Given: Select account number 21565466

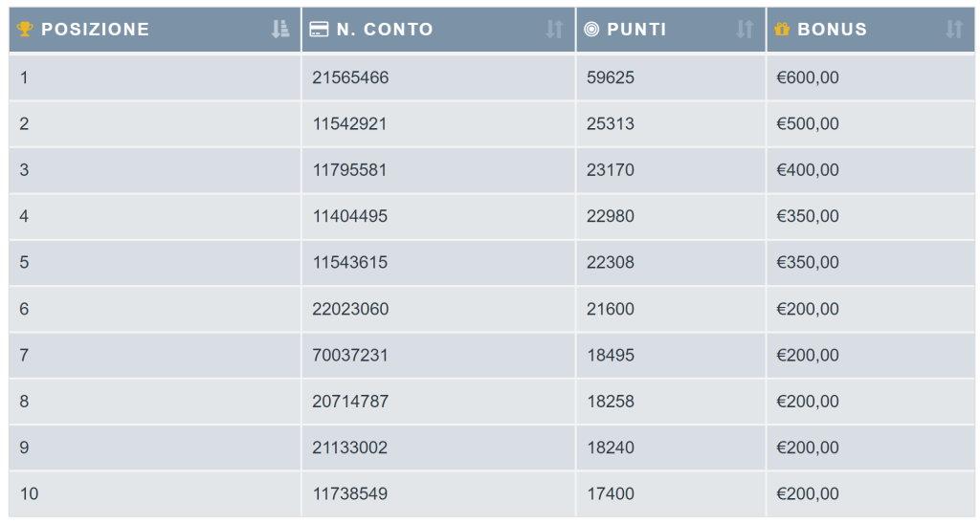Looking at the screenshot, I should 350,77.
